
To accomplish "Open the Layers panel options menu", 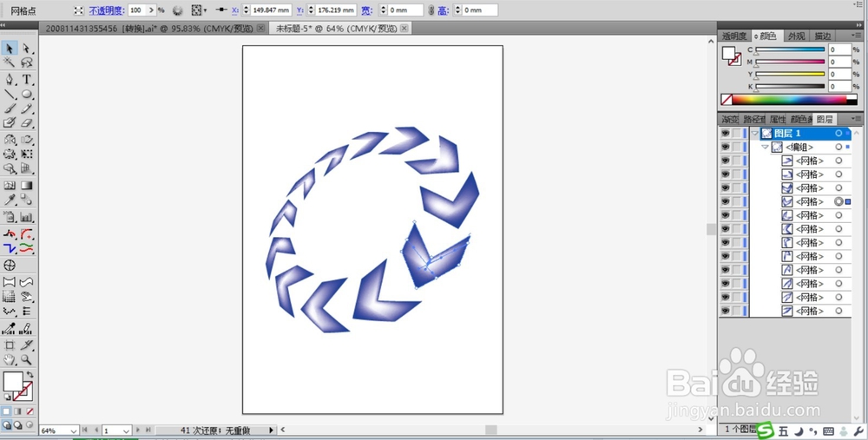I will pyautogui.click(x=857, y=118).
